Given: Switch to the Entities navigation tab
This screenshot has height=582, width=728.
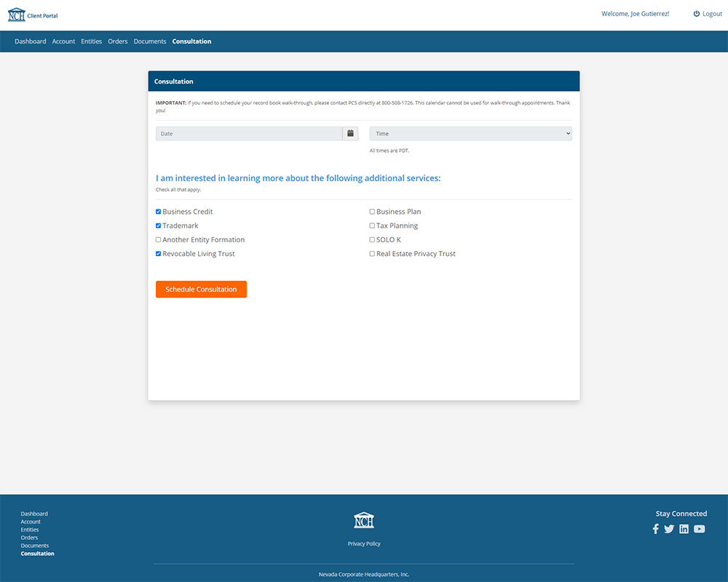Looking at the screenshot, I should [x=91, y=41].
